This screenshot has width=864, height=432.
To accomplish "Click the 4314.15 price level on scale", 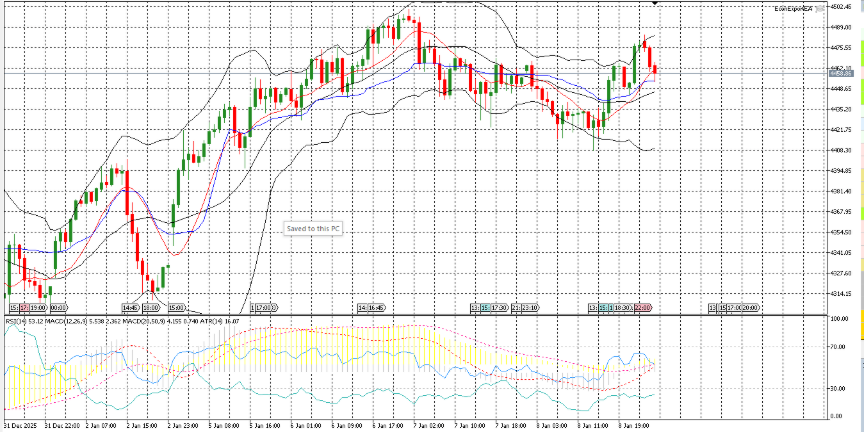I will coord(840,294).
